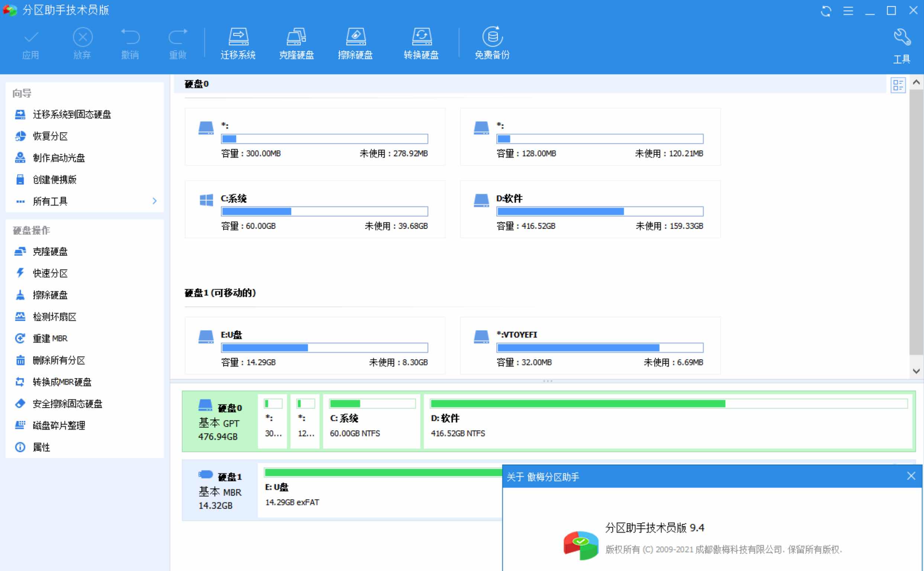Open Convert Disk (转换硬盘) toolbar tool
The image size is (924, 571).
[421, 43]
